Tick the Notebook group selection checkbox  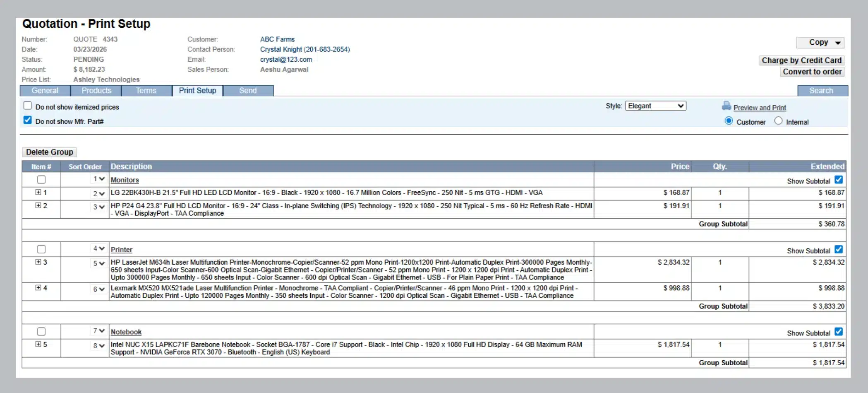[x=41, y=332]
